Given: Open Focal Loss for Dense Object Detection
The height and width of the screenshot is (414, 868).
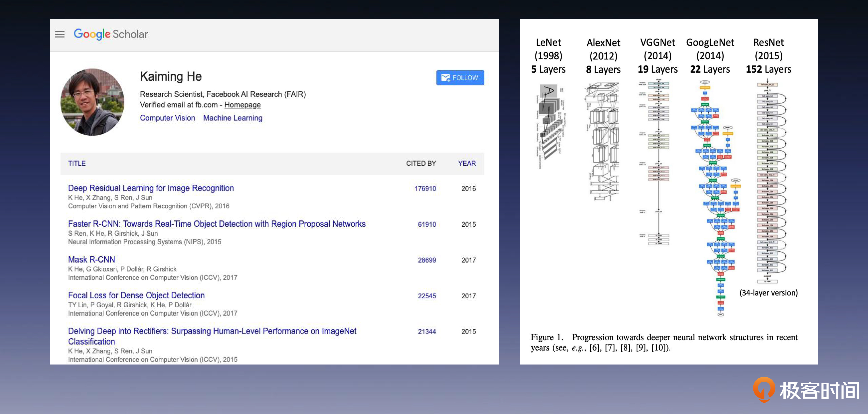Looking at the screenshot, I should pyautogui.click(x=136, y=295).
